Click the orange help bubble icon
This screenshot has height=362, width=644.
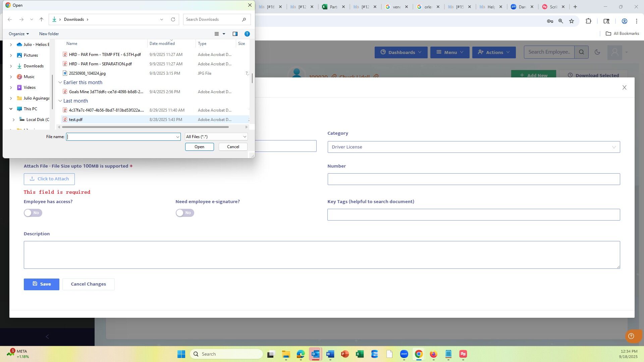631,336
